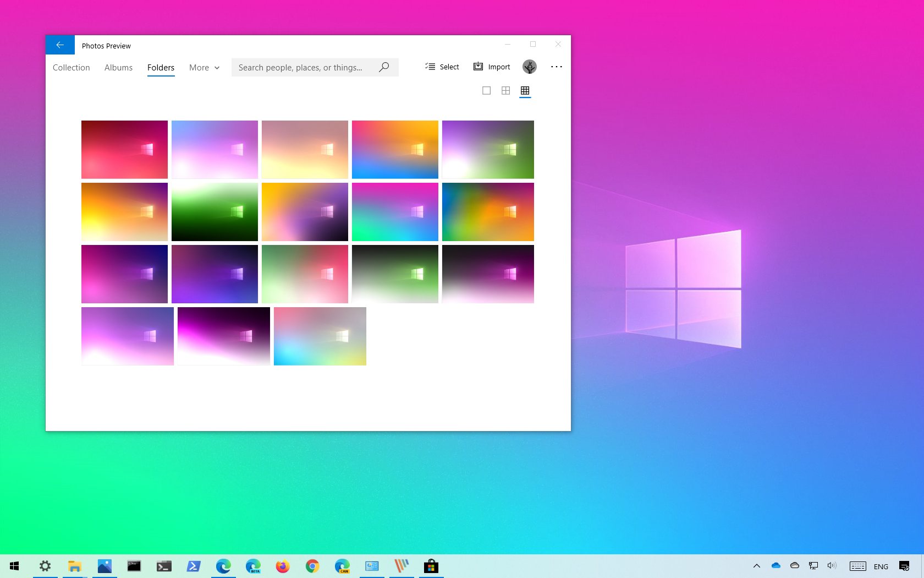This screenshot has height=578, width=924.
Task: Open Microsoft Edge stable from taskbar
Action: coord(223,566)
